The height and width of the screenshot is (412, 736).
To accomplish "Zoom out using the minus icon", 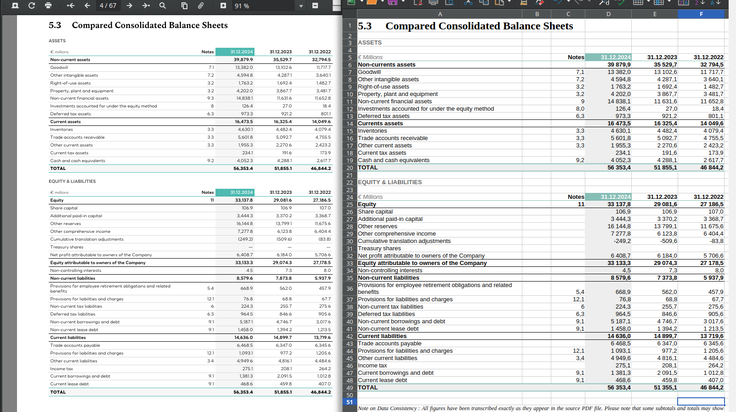I will point(315,6).
